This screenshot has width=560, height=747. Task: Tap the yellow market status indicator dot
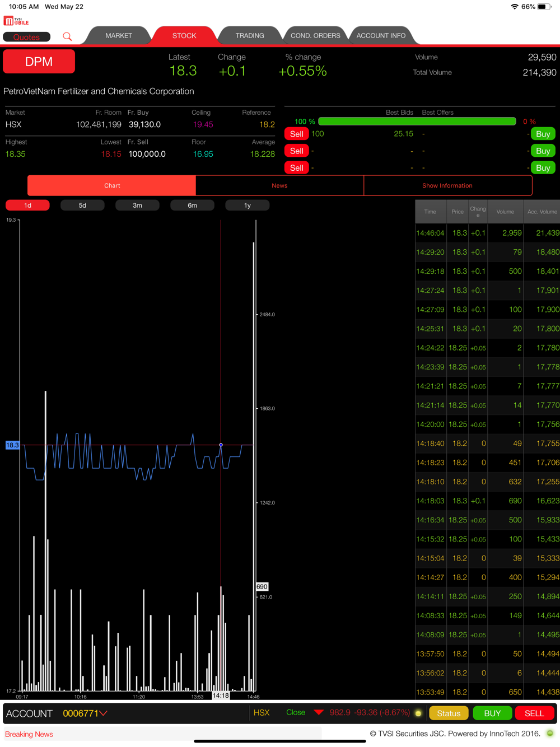pyautogui.click(x=418, y=713)
